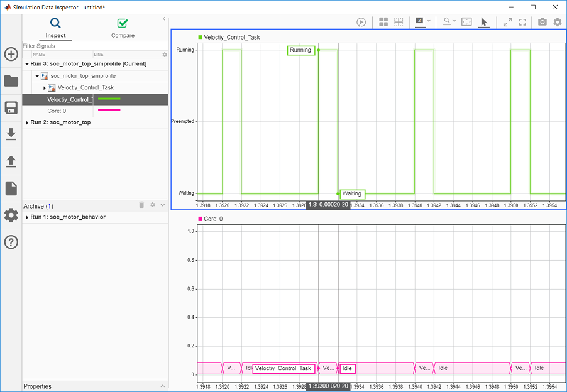Click the expand-subplot diagonal arrows icon
567x392 pixels.
tap(508, 23)
